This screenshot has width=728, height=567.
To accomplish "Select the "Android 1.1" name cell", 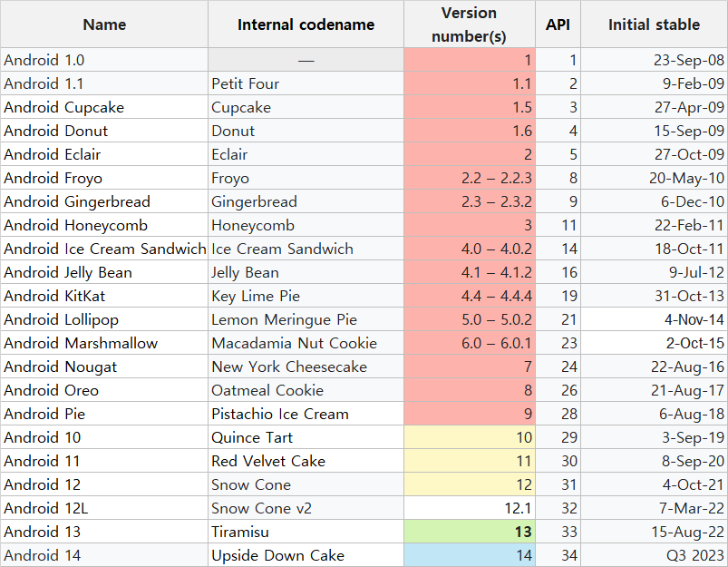I will (104, 83).
